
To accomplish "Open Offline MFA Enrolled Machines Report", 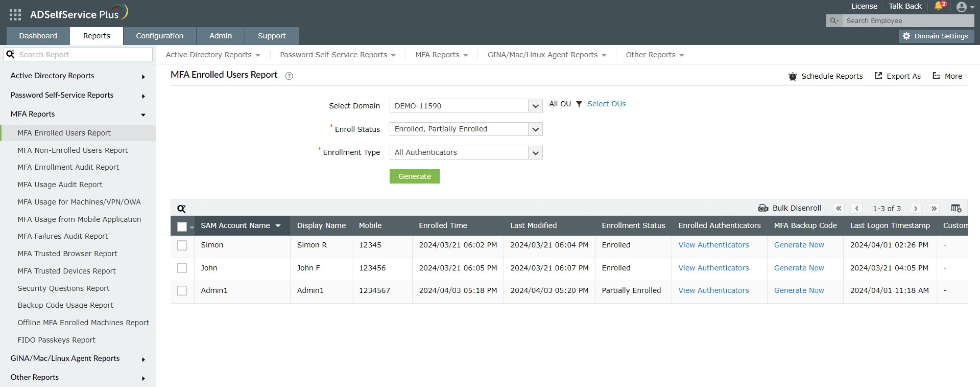I will [83, 323].
